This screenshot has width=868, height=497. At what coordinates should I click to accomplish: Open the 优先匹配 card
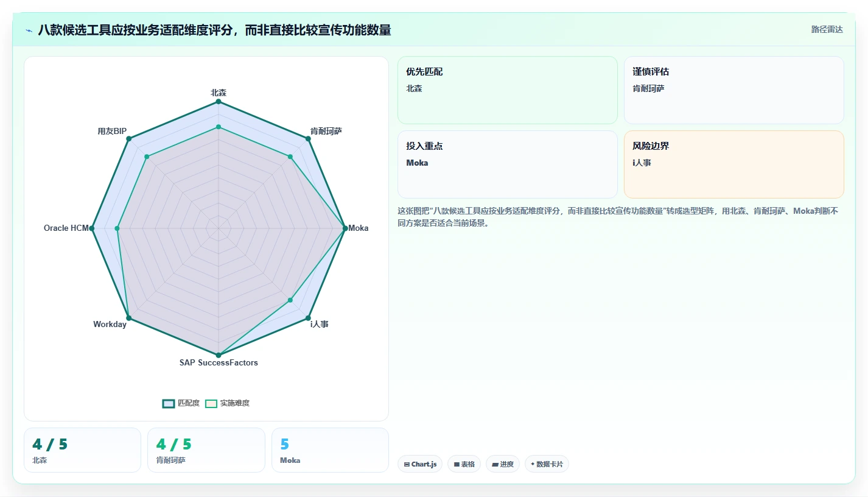(508, 90)
